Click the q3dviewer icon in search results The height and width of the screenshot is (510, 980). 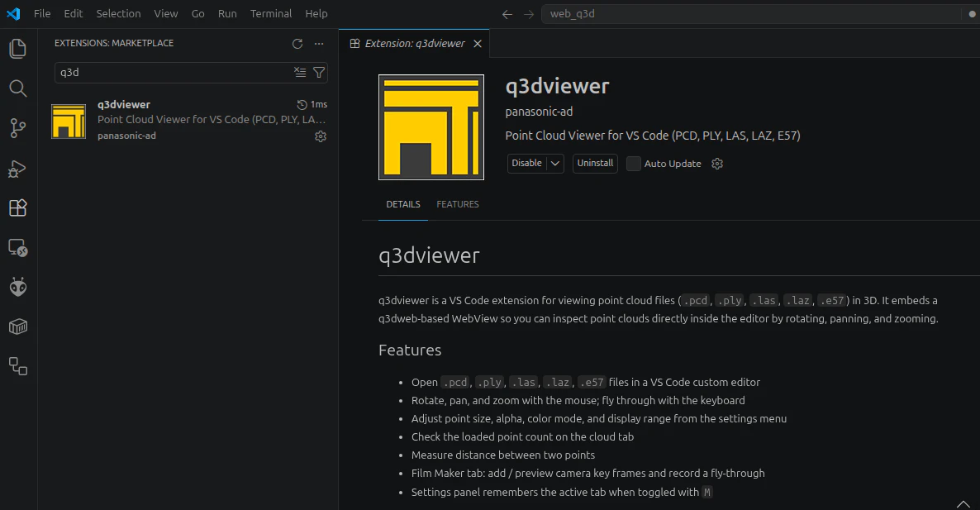tap(69, 122)
